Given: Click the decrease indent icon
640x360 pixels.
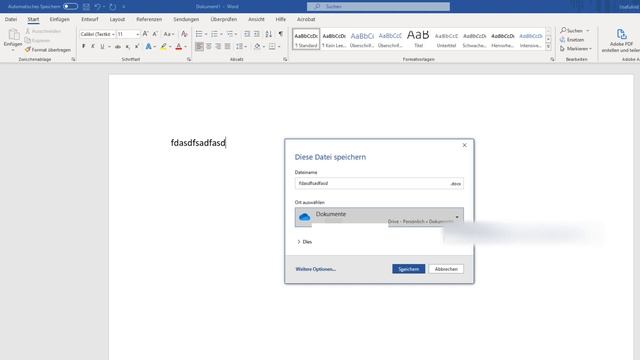Looking at the screenshot, I should [247, 34].
